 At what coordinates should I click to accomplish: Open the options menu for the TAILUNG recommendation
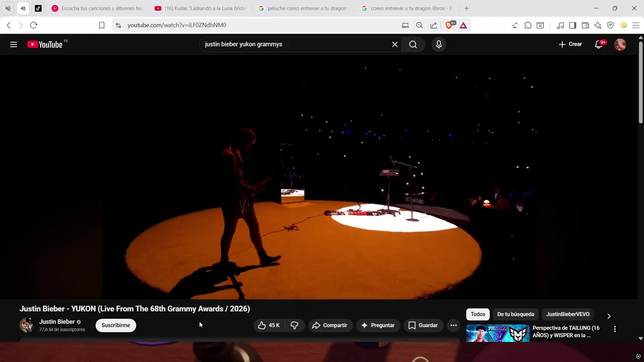tap(615, 329)
